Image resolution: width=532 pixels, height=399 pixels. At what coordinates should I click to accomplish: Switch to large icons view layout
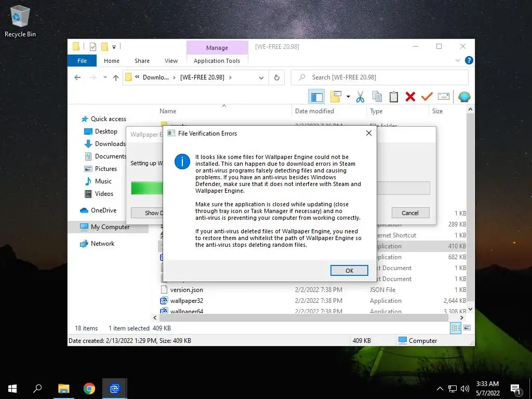click(x=467, y=328)
